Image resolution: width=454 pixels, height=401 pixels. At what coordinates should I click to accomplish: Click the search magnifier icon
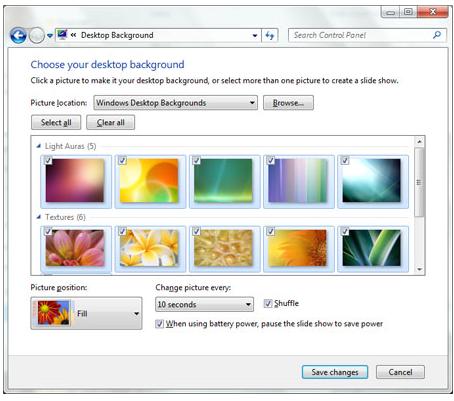[x=436, y=35]
